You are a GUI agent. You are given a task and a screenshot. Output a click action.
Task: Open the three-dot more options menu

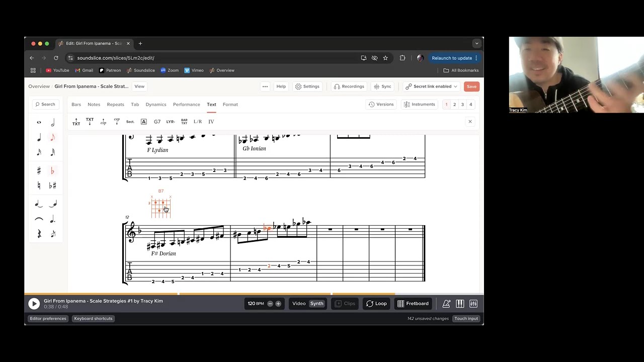click(265, 86)
